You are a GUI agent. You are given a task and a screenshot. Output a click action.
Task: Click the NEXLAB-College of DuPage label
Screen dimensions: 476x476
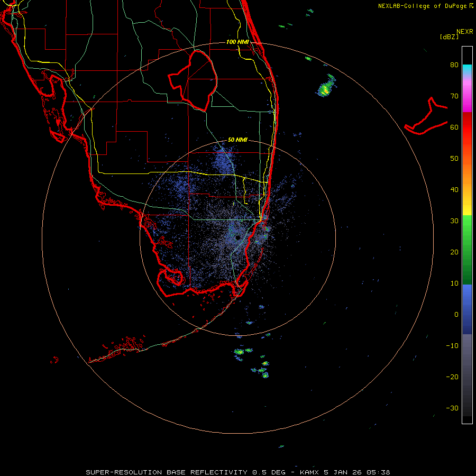tap(425, 6)
